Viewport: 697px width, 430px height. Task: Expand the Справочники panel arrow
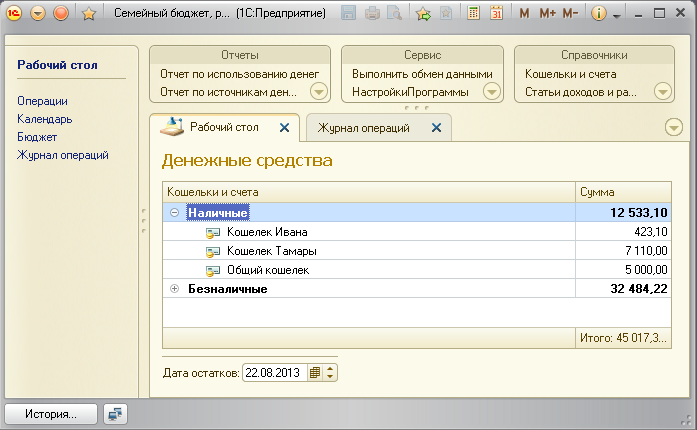click(x=662, y=92)
